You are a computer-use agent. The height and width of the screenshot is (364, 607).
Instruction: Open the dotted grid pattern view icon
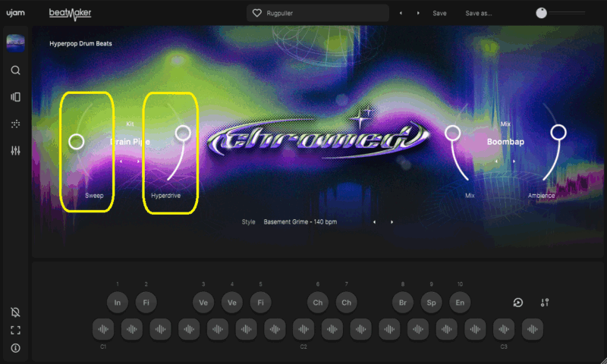click(x=15, y=124)
